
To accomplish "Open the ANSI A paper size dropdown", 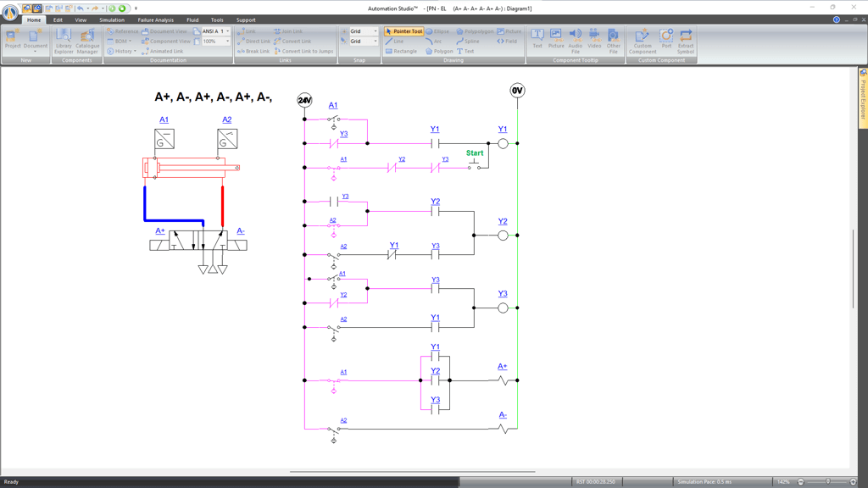I will coord(227,31).
